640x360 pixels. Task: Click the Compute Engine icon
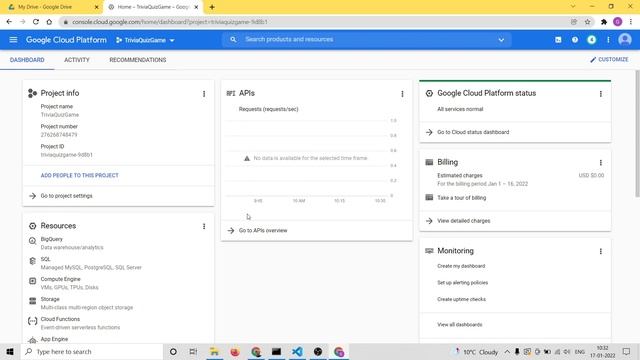coord(33,281)
